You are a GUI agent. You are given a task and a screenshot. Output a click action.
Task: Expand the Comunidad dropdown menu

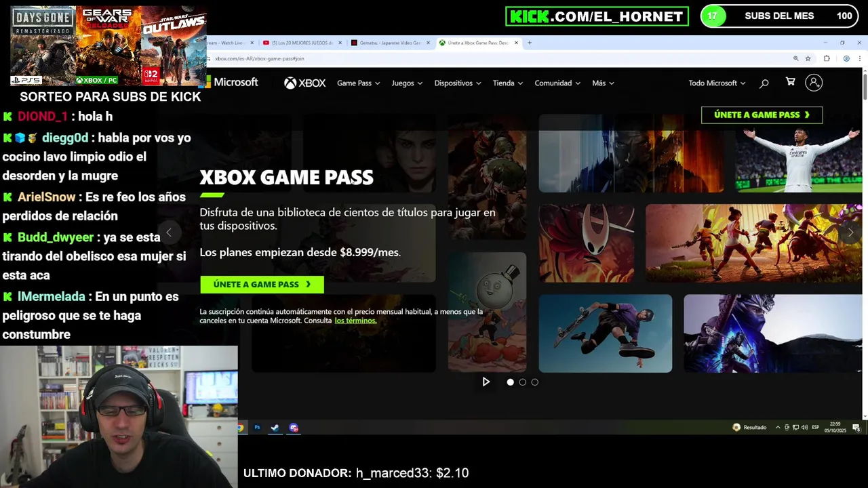557,83
